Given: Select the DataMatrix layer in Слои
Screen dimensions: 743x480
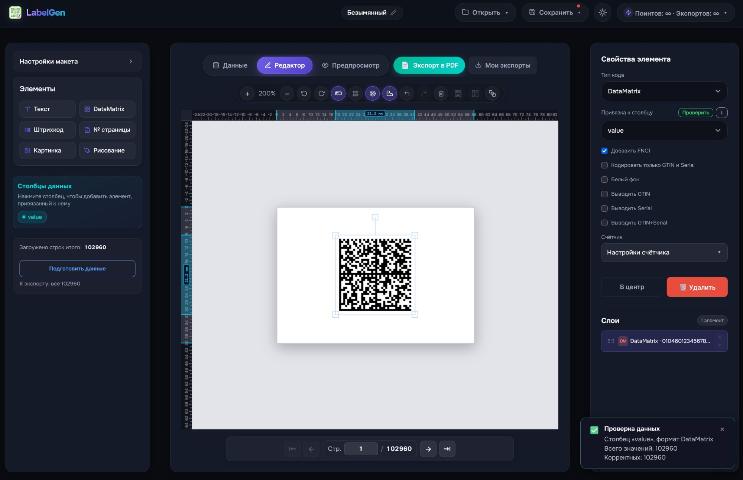Looking at the screenshot, I should tap(664, 341).
